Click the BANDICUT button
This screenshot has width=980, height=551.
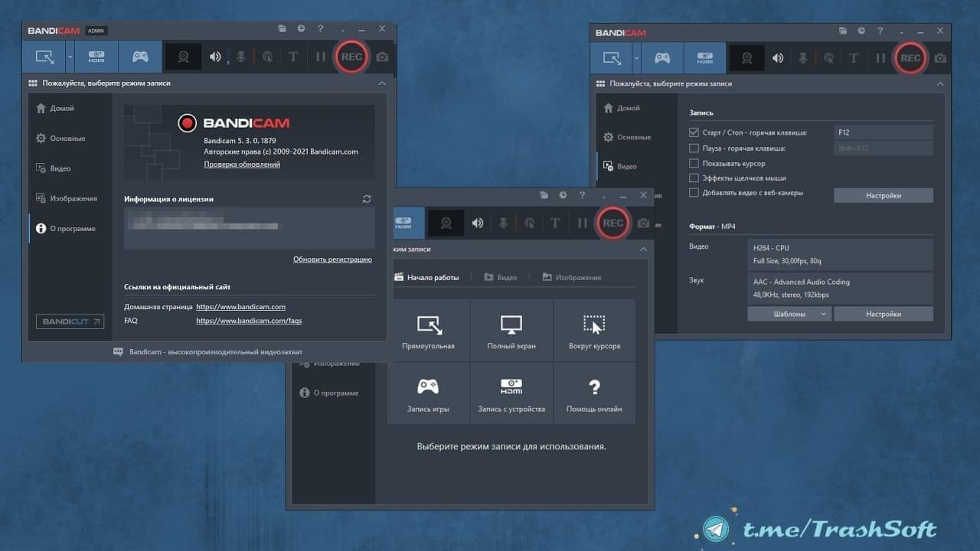click(x=70, y=321)
